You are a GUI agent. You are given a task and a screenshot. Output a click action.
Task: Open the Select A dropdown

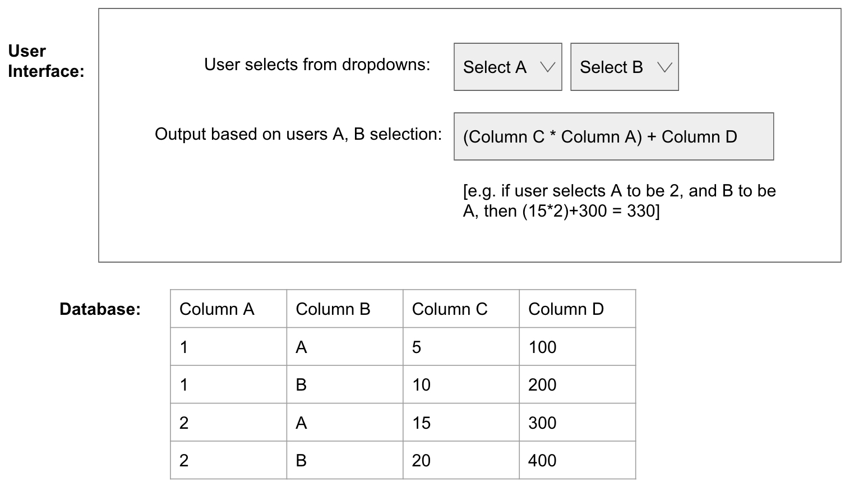[x=507, y=67]
